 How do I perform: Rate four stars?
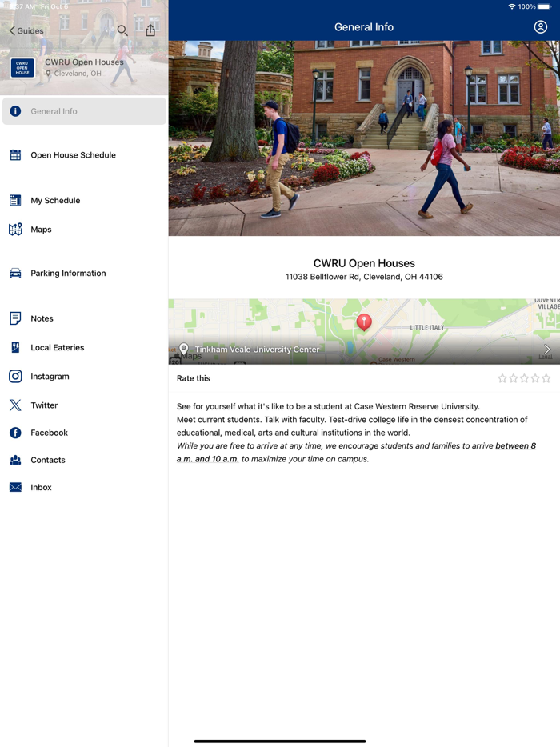[x=535, y=378]
